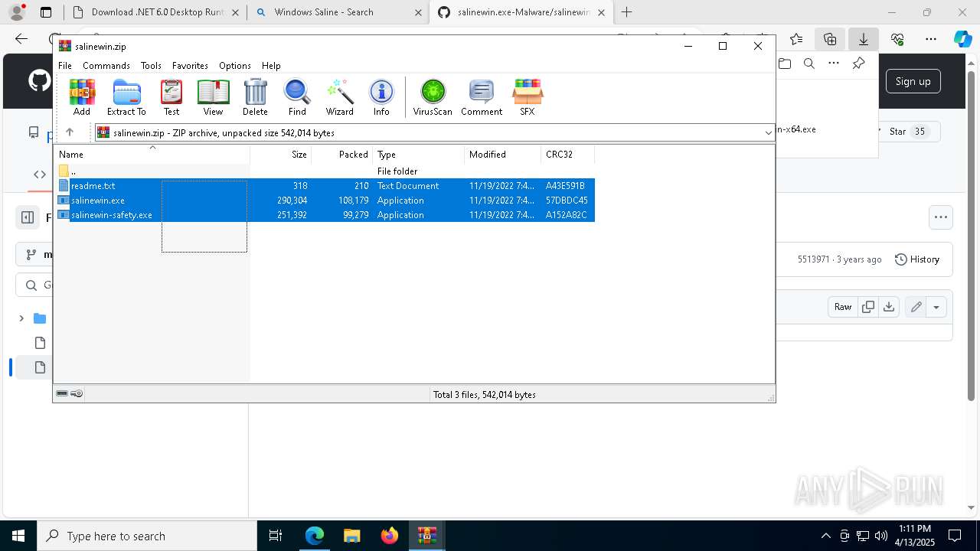
Task: Start VirusScan on the archive
Action: coord(433,97)
